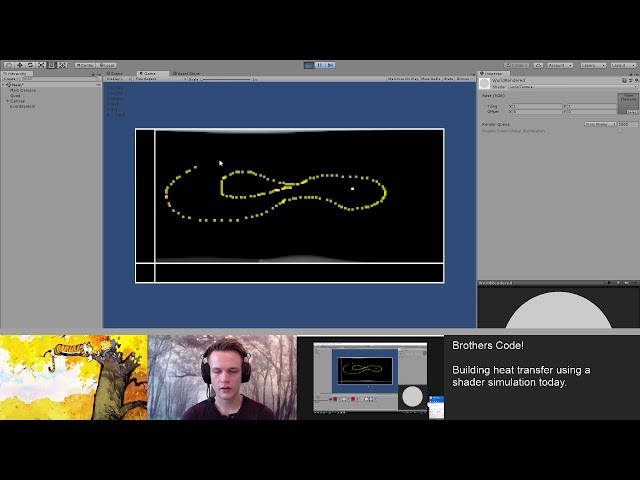The height and width of the screenshot is (480, 640).
Task: Select EventSystem in Hierarchy
Action: 22,107
